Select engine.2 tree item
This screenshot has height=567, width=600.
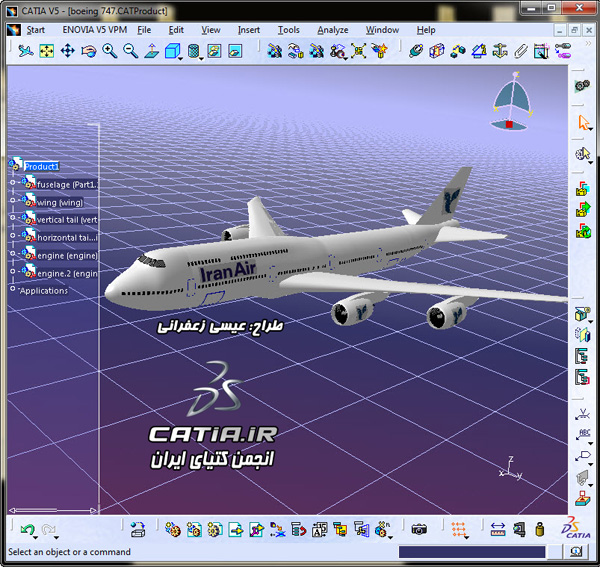click(x=67, y=274)
